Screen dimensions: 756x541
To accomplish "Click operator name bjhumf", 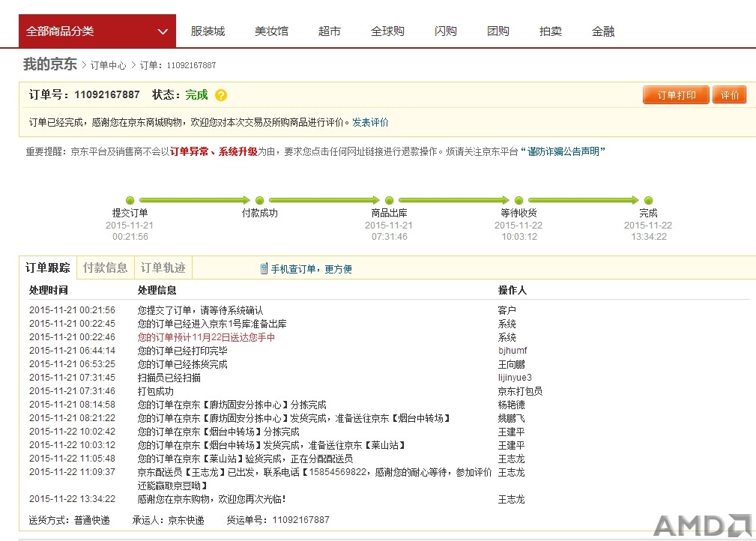I will 512,351.
